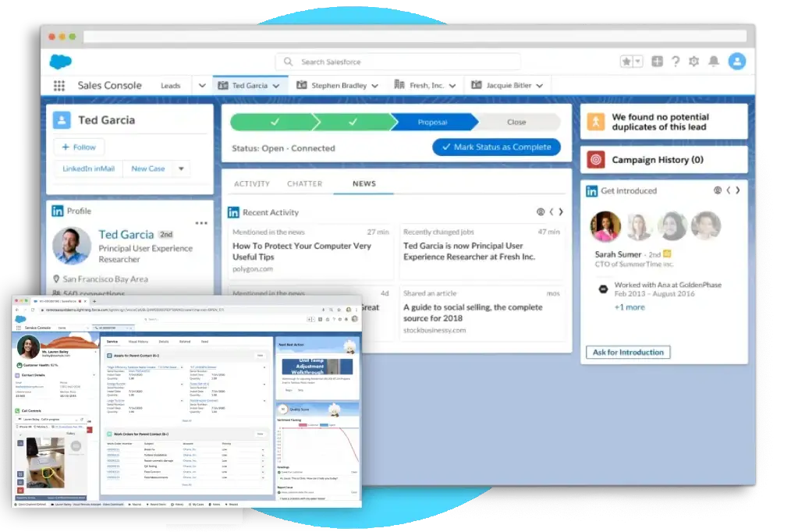The height and width of the screenshot is (532, 798).
Task: Switch to the Jacquie Bitler tab
Action: point(509,86)
